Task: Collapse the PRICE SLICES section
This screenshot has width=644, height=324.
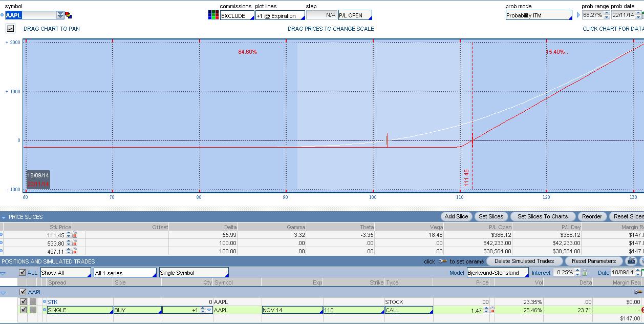Action: 4,217
